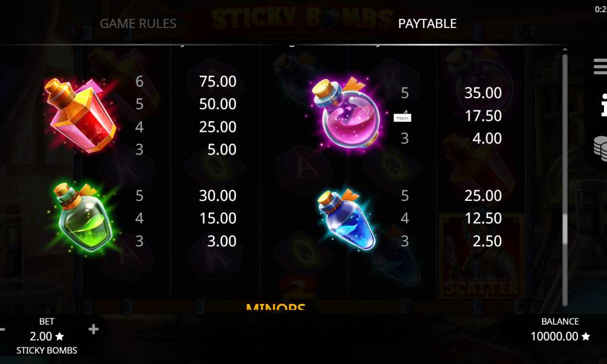607x364 pixels.
Task: Click the blue potion flask symbol
Action: point(347,219)
